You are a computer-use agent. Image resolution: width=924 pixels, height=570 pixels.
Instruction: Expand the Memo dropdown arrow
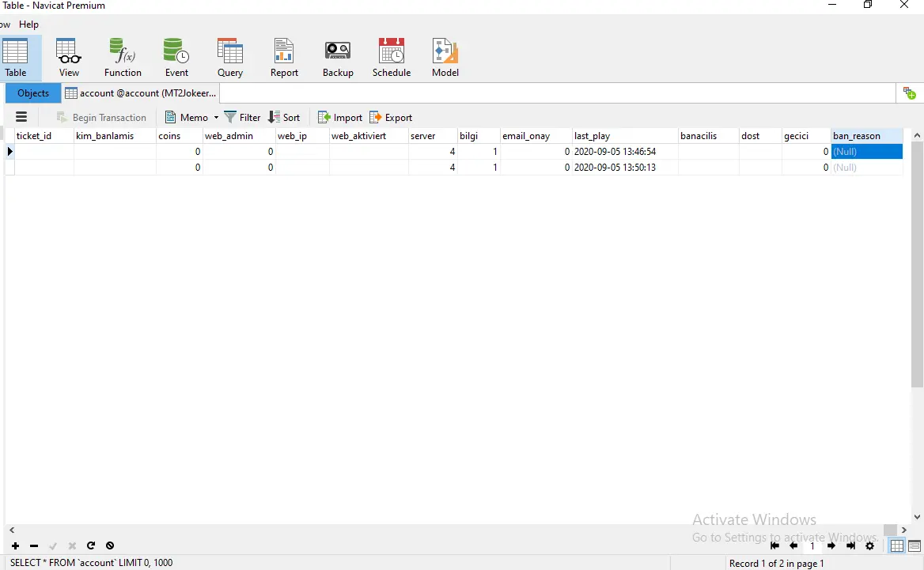point(216,118)
